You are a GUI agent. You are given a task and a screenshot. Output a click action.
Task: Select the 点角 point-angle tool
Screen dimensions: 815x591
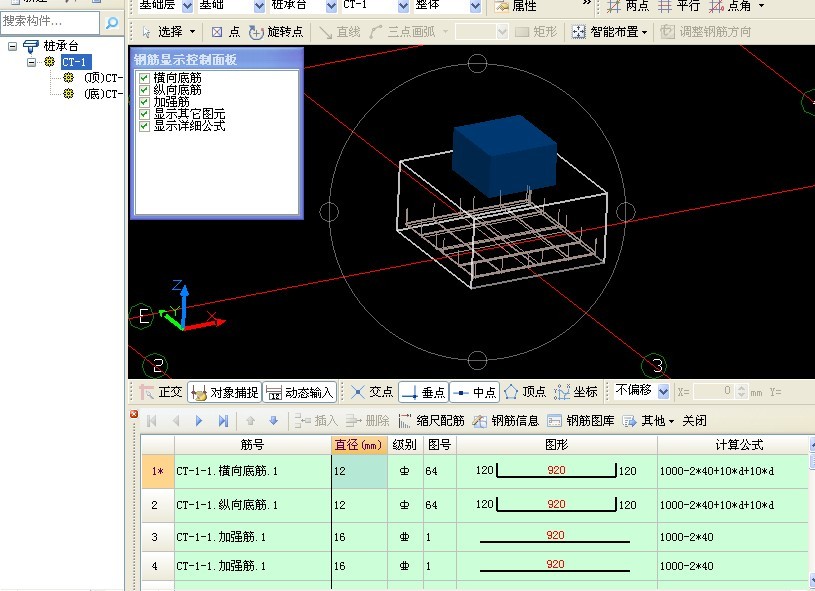731,6
